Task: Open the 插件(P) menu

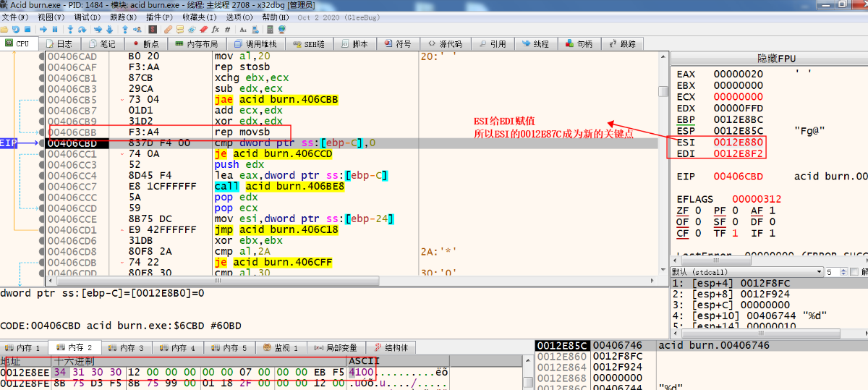Action: [x=159, y=17]
